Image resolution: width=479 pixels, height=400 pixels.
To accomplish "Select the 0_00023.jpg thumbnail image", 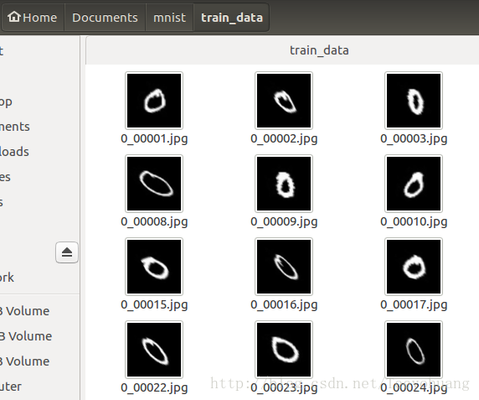I will [x=284, y=349].
